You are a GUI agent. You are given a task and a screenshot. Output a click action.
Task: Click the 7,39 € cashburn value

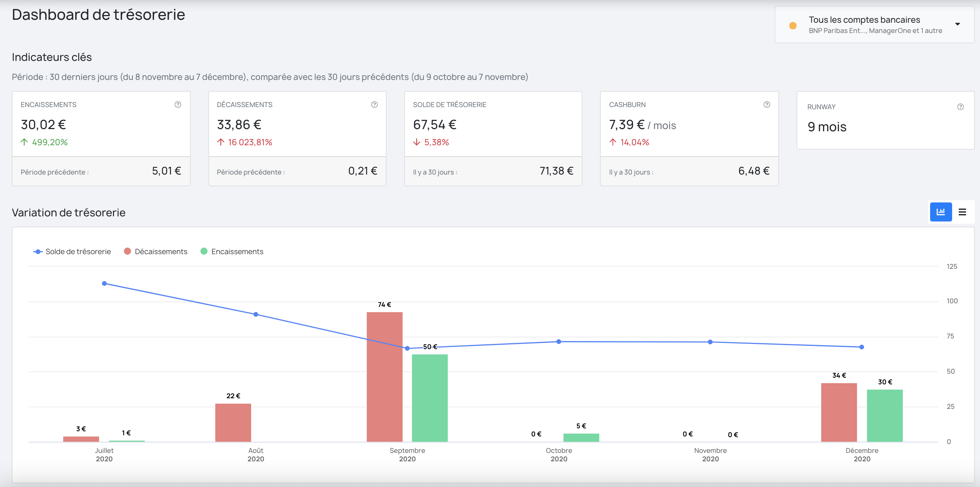coord(626,124)
